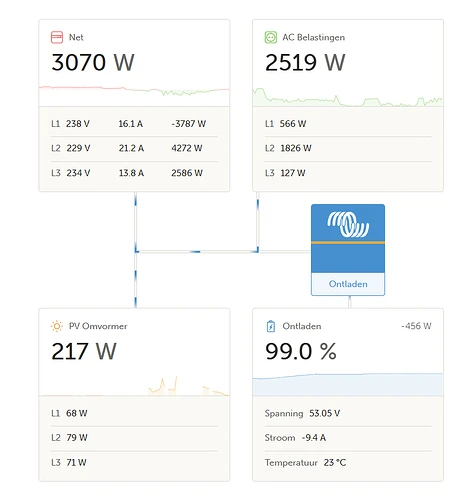Select Net L1 voltage 238 V
466x500 pixels.
[78, 124]
